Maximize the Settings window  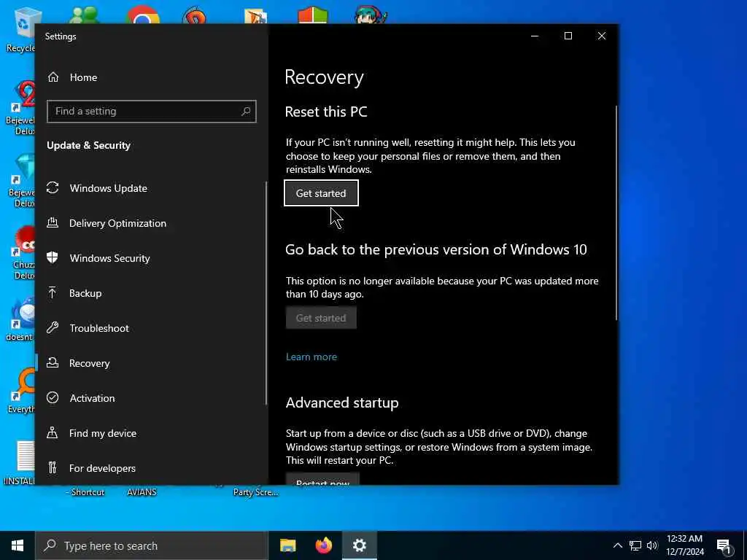click(x=568, y=36)
